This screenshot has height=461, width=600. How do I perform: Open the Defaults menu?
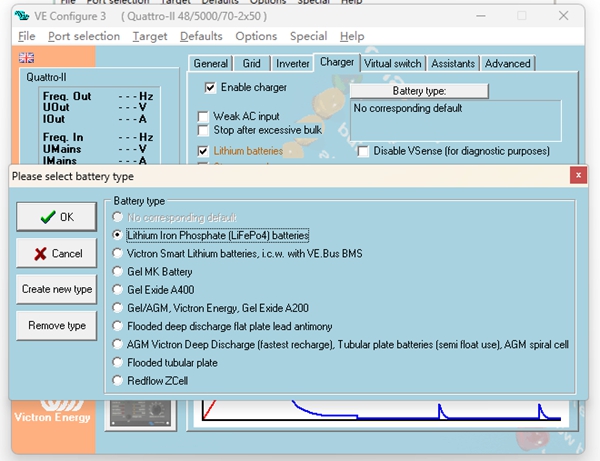click(x=201, y=36)
